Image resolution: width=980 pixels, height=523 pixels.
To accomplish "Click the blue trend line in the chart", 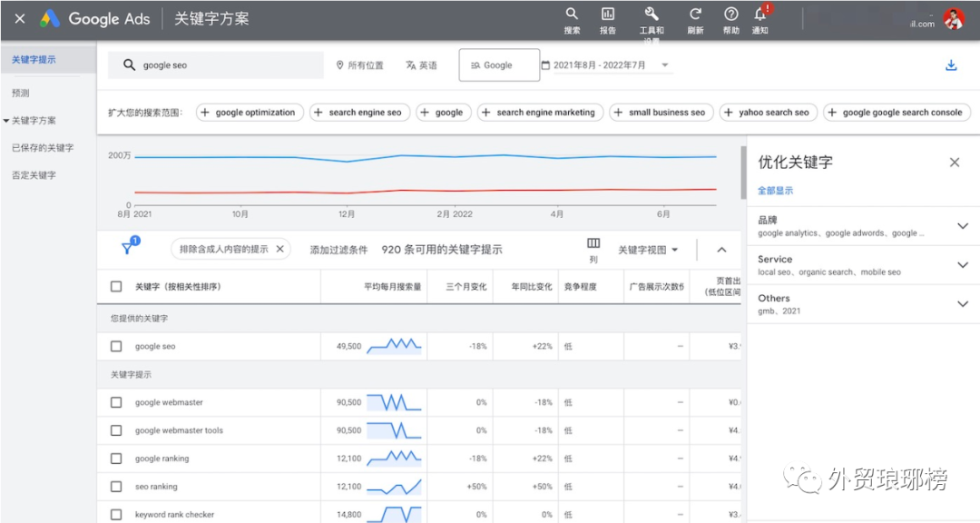I will pyautogui.click(x=425, y=156).
